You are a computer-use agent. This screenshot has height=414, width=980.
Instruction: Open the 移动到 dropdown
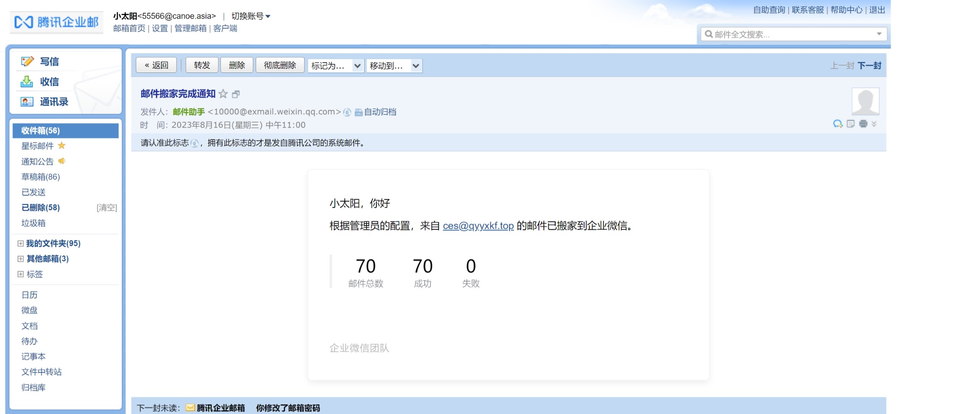[x=394, y=66]
